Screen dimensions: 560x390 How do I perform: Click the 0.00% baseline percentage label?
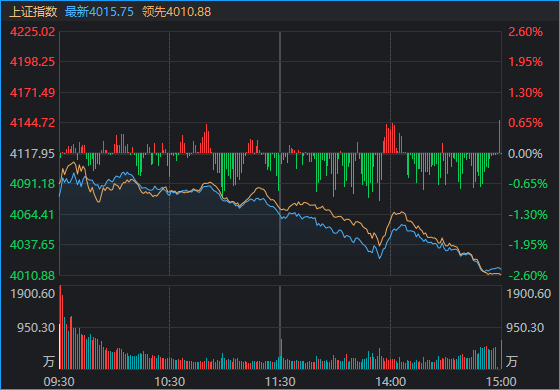click(x=525, y=154)
